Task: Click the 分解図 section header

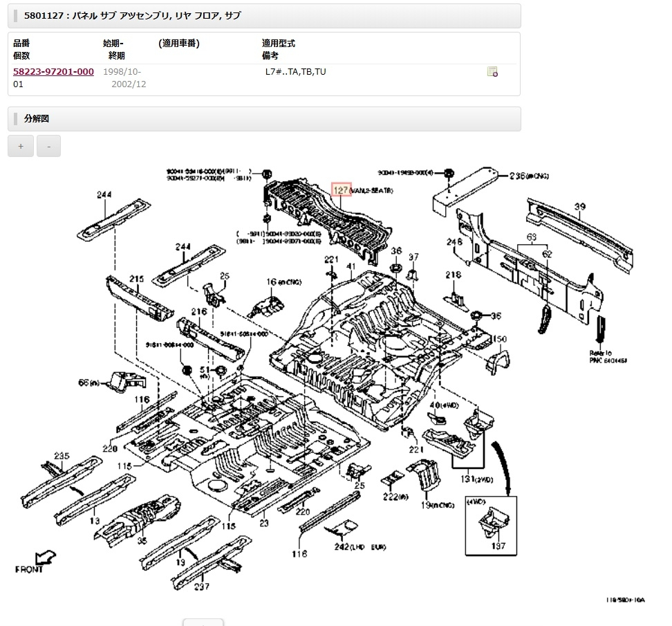Action: click(x=37, y=119)
